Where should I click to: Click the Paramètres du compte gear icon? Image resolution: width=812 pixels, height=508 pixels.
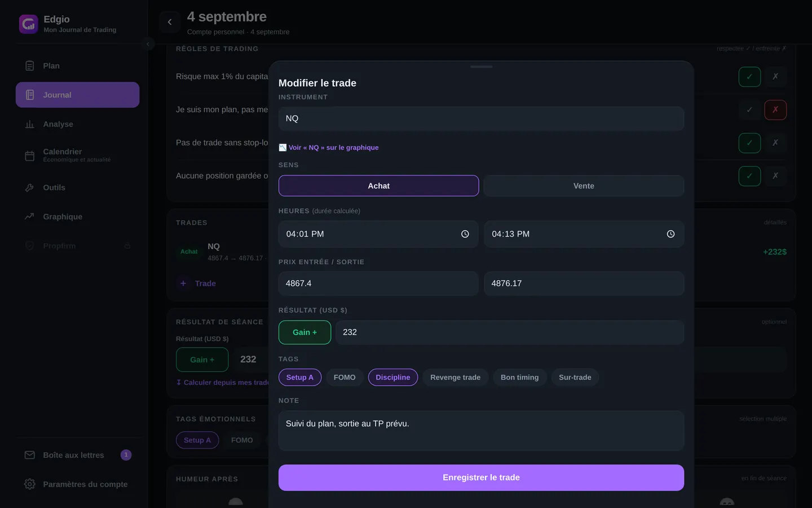click(30, 484)
